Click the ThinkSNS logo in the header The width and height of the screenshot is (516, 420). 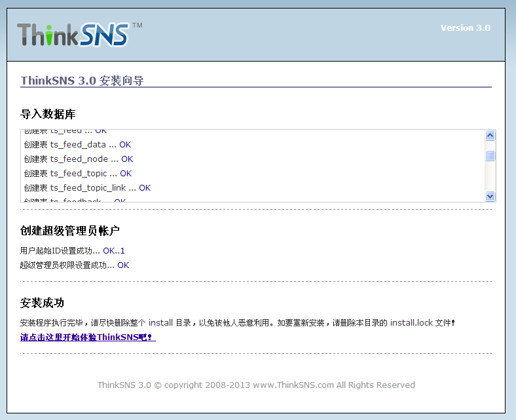(x=73, y=34)
